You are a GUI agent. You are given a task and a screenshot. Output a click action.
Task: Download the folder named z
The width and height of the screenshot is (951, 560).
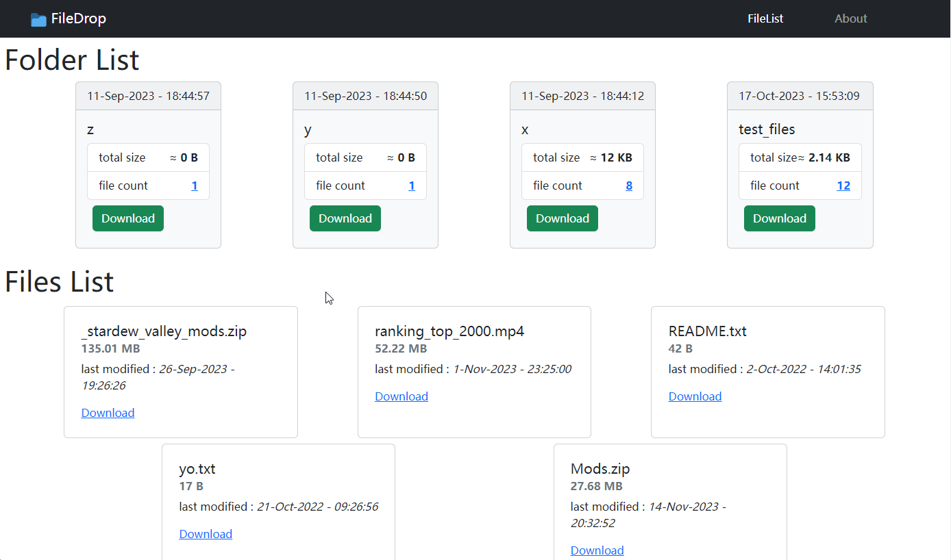pos(127,218)
